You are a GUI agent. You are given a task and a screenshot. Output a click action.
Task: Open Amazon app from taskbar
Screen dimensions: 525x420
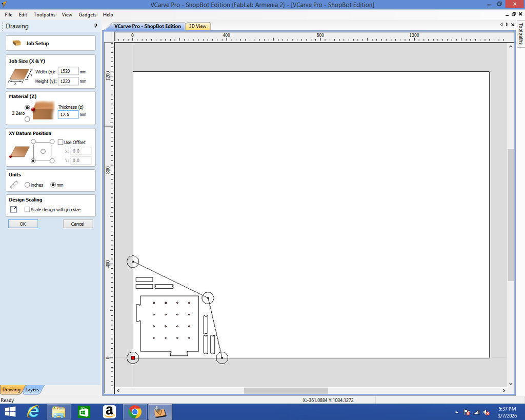coord(109,412)
